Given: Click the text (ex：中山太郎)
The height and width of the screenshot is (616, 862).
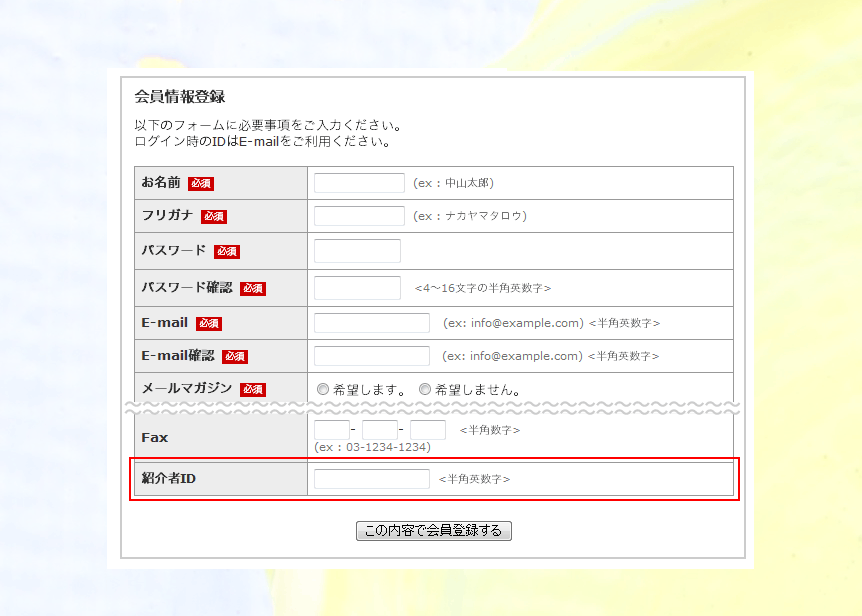Looking at the screenshot, I should [454, 183].
